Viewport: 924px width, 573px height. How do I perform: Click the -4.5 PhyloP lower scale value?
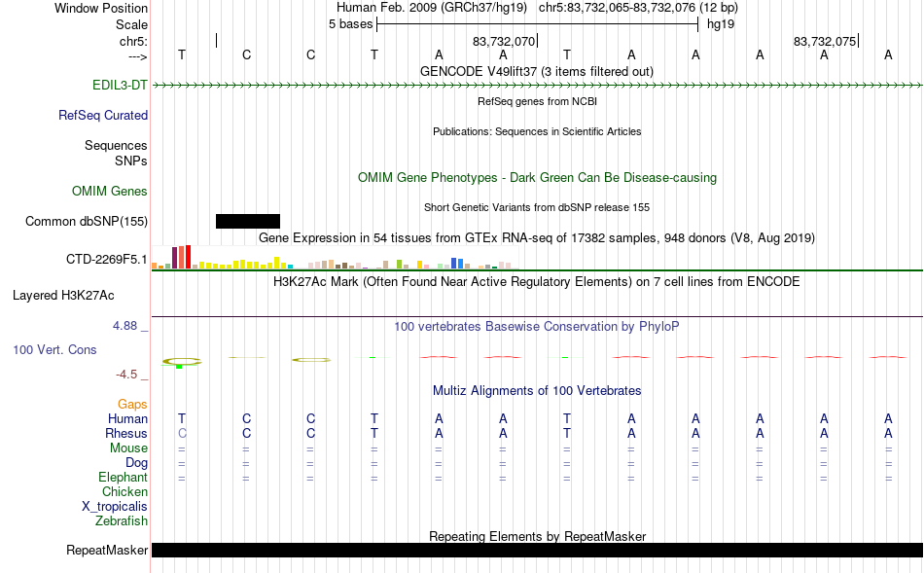(x=126, y=375)
